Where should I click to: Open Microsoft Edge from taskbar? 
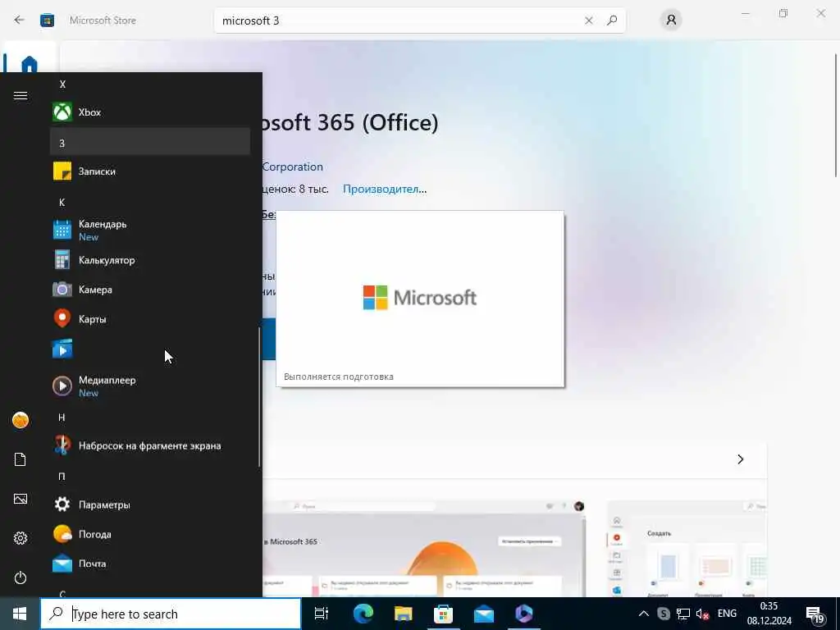(x=363, y=614)
